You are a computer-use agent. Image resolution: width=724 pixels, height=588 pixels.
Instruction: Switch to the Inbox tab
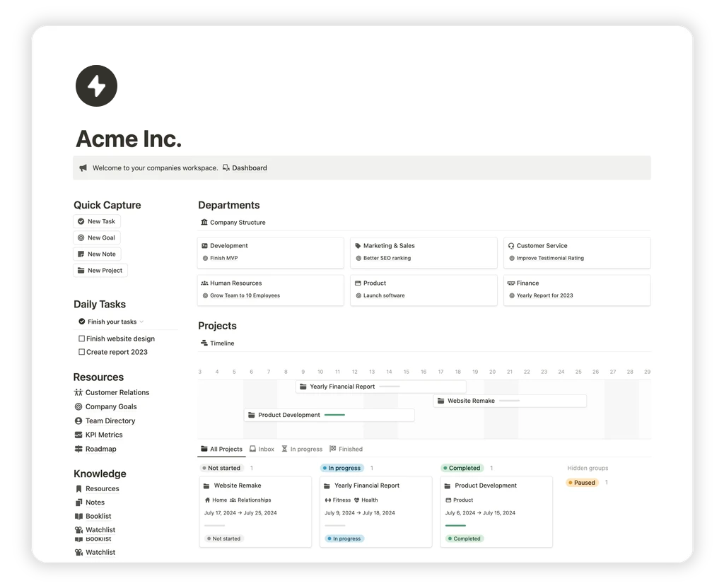262,449
